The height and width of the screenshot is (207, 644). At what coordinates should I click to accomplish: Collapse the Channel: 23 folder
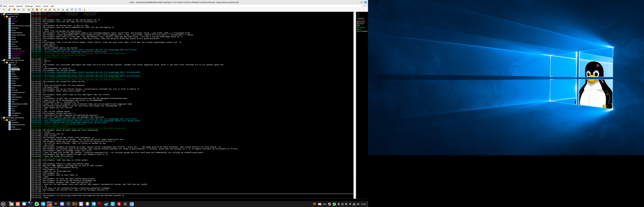click(4, 63)
